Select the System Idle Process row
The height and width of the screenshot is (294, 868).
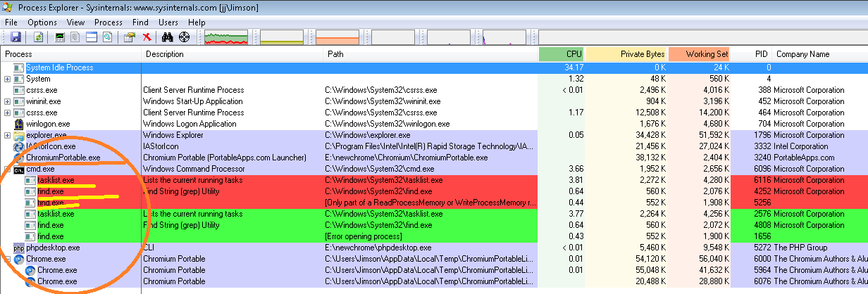coord(434,68)
